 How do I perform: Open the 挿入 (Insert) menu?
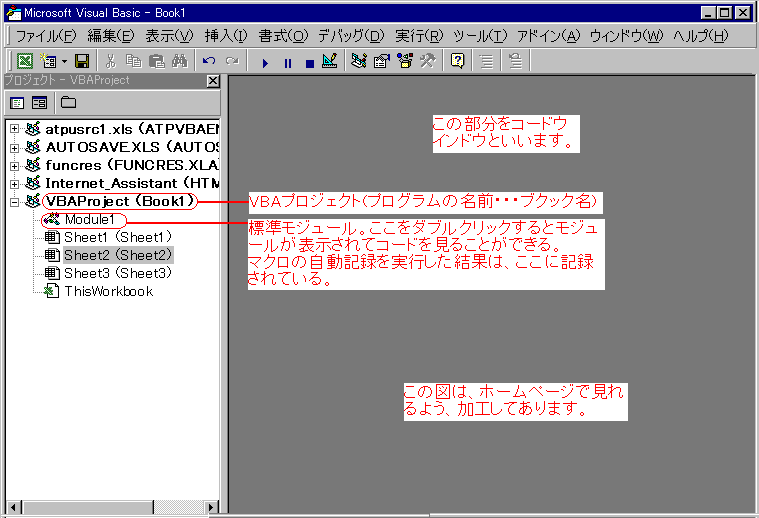(225, 36)
